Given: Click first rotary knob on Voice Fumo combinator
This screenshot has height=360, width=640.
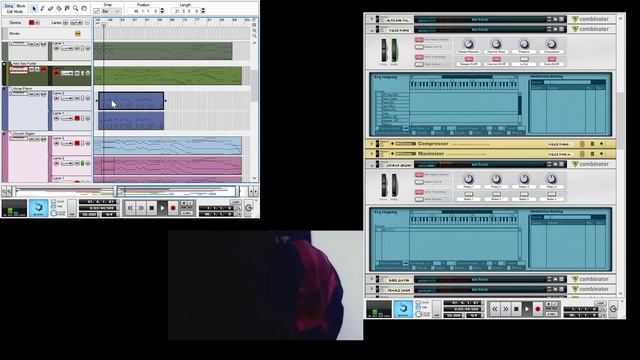Looking at the screenshot, I should click(468, 44).
